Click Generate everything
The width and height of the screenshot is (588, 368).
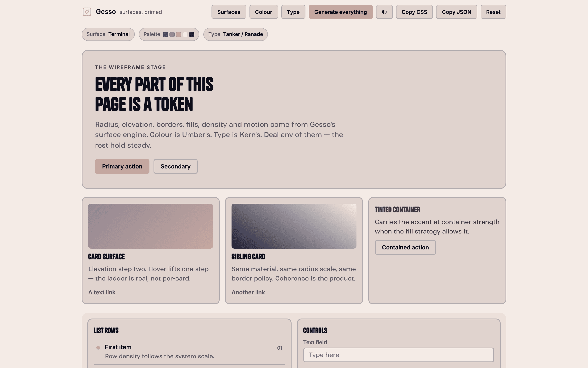pos(340,12)
